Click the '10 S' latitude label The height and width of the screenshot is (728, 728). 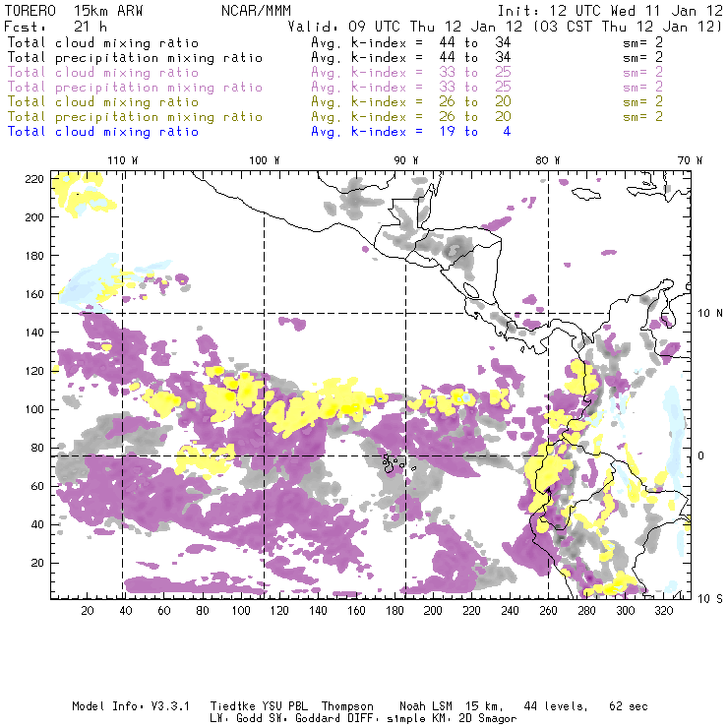click(710, 599)
